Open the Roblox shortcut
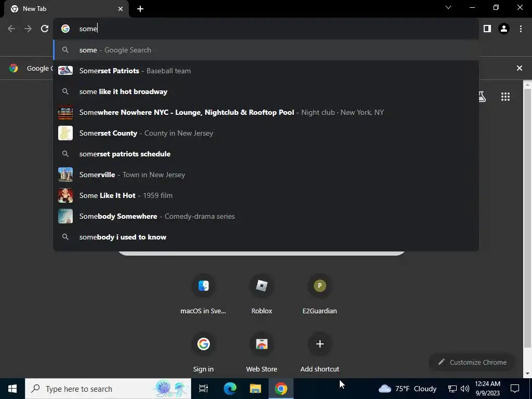The width and height of the screenshot is (532, 399). pyautogui.click(x=262, y=294)
